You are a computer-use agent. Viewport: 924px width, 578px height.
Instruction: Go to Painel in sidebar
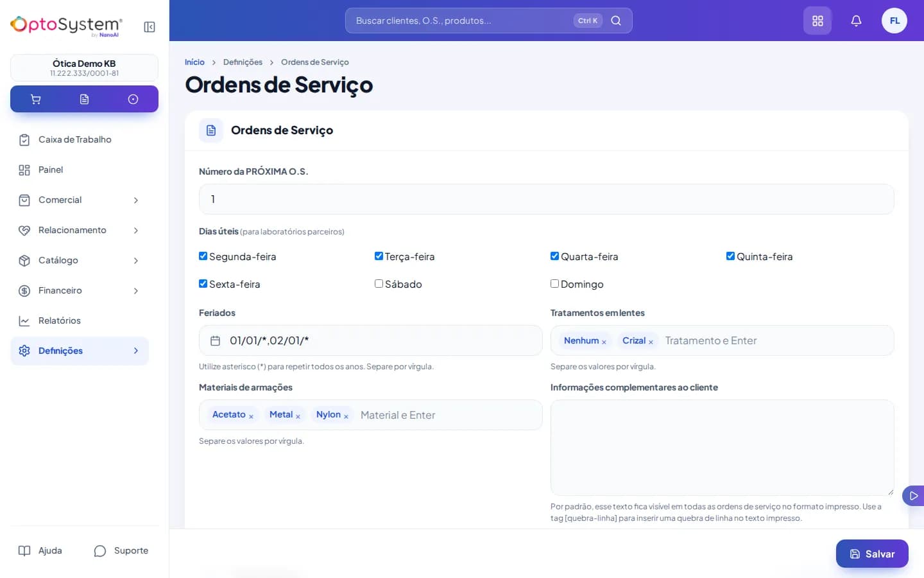pos(80,170)
